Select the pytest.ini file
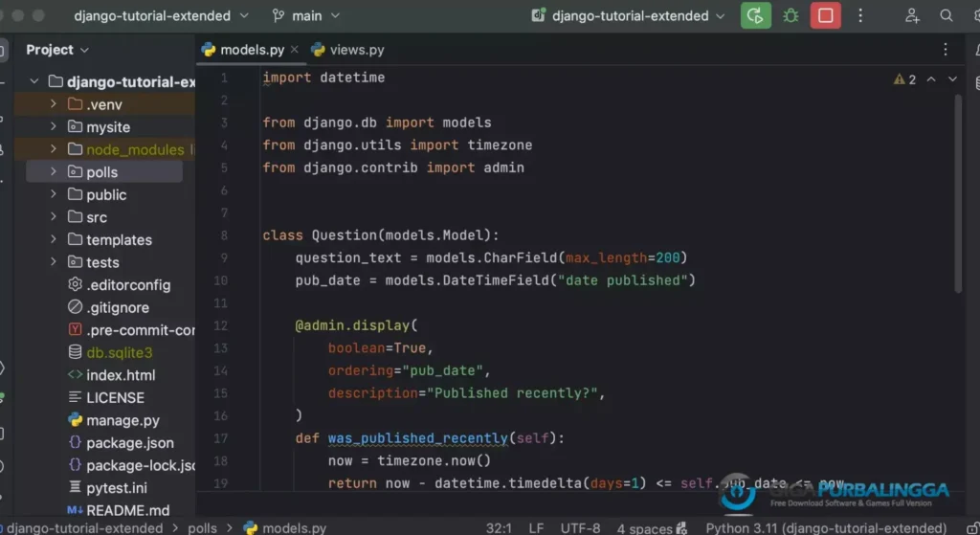 [107, 487]
